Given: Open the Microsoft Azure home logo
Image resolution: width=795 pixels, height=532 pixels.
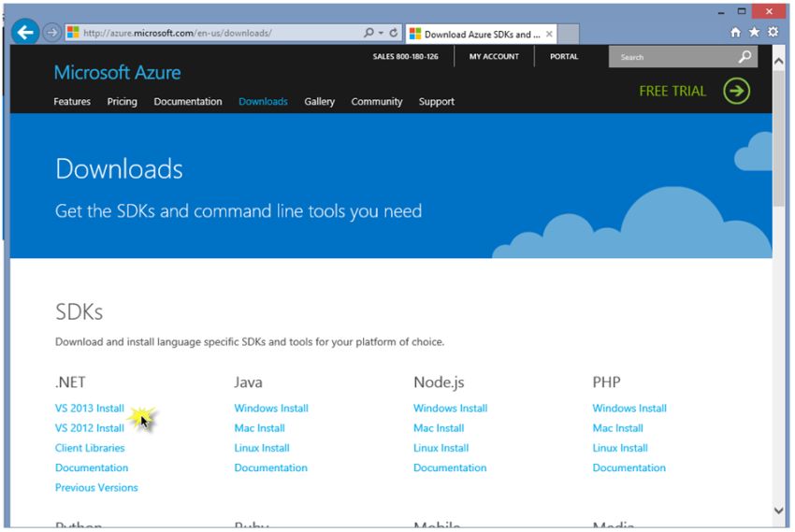Looking at the screenshot, I should pyautogui.click(x=117, y=72).
